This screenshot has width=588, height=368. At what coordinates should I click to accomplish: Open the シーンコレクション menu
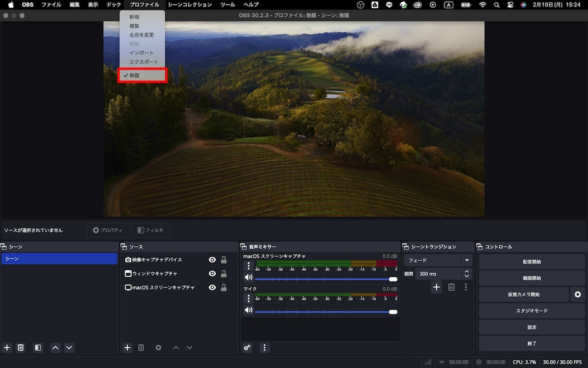189,5
